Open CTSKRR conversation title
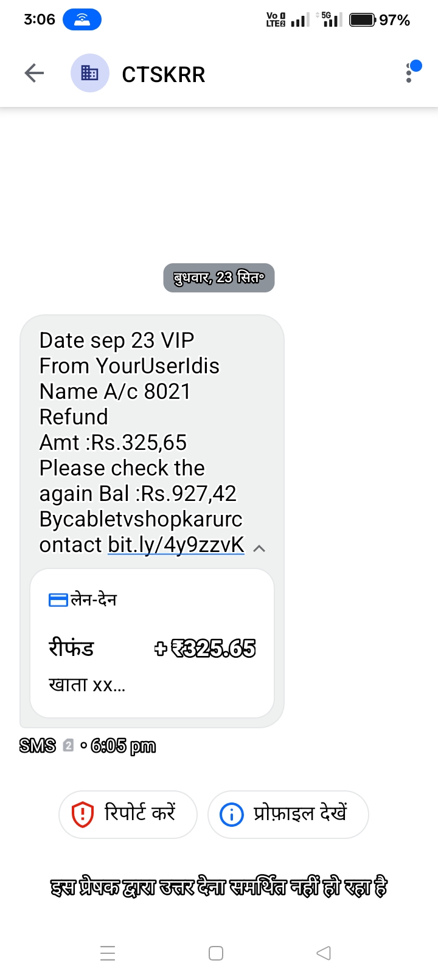The height and width of the screenshot is (980, 438). click(x=164, y=74)
